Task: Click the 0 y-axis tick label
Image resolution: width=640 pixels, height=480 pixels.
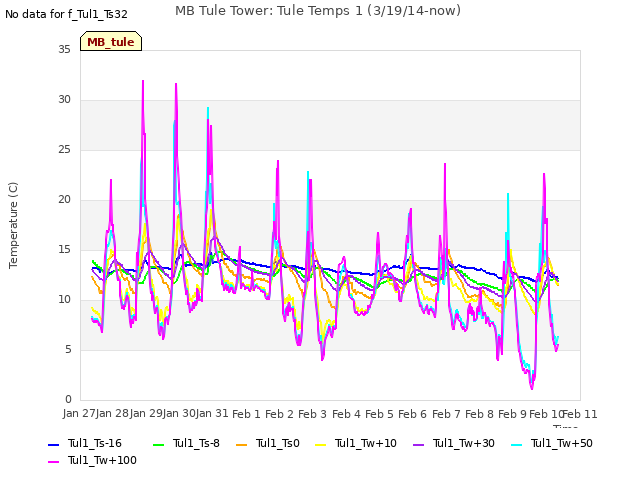Action: pos(68,399)
